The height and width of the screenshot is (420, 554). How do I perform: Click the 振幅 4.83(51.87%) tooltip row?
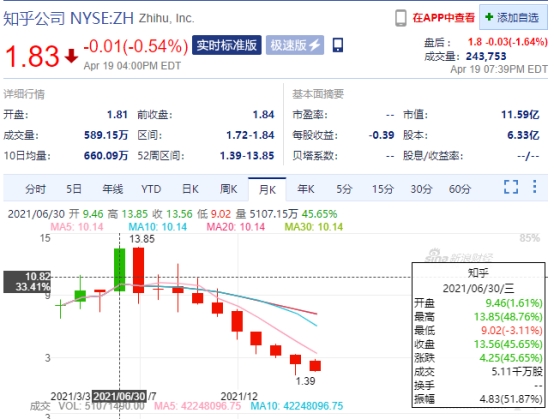coord(478,399)
